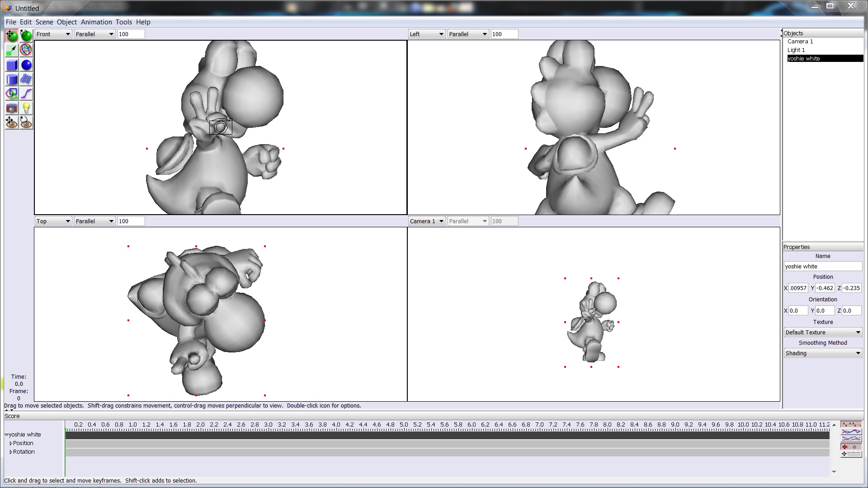Select the compound move/scale/rotate gizmo tool
The image size is (868, 488).
[26, 50]
